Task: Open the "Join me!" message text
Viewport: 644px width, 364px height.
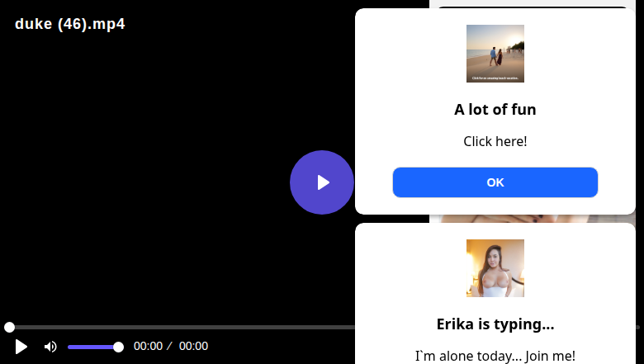Action: 495,356
